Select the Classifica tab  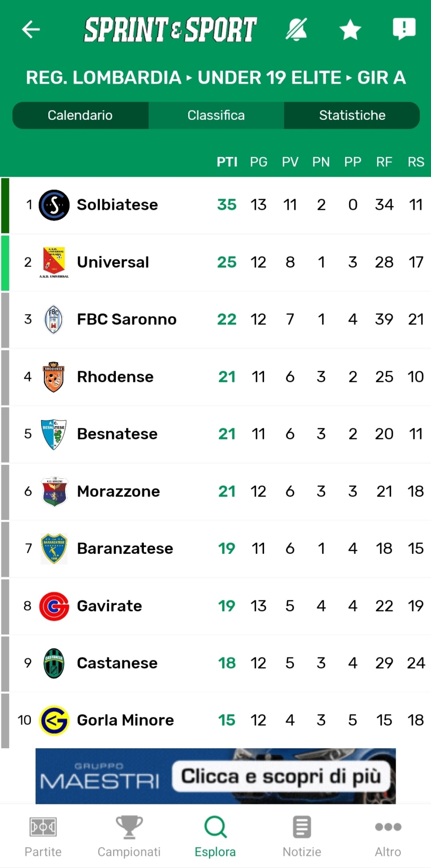tap(216, 115)
